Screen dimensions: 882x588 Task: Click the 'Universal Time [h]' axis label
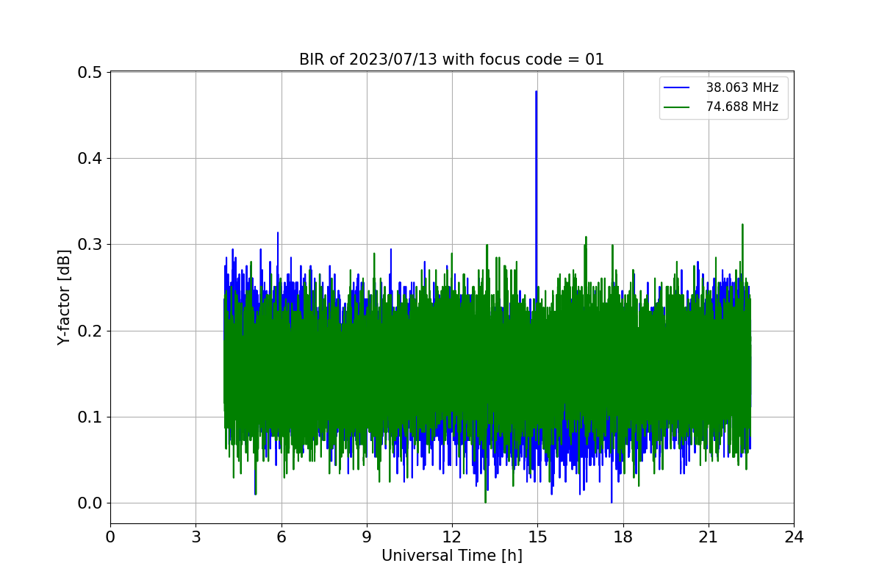point(451,556)
